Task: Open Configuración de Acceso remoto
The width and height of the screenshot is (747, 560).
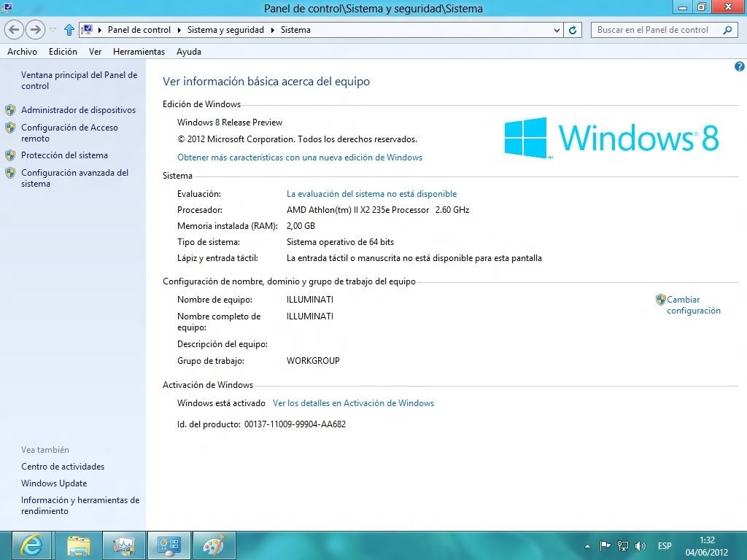Action: pyautogui.click(x=69, y=133)
